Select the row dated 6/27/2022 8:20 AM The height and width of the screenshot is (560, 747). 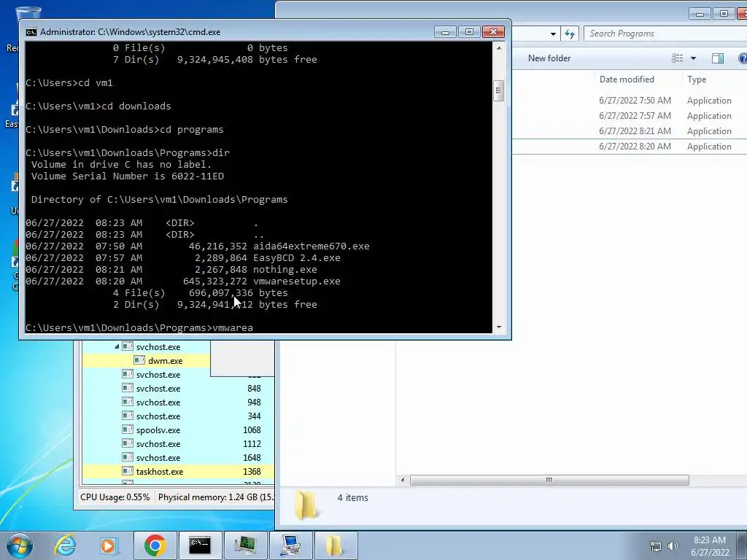[630, 146]
